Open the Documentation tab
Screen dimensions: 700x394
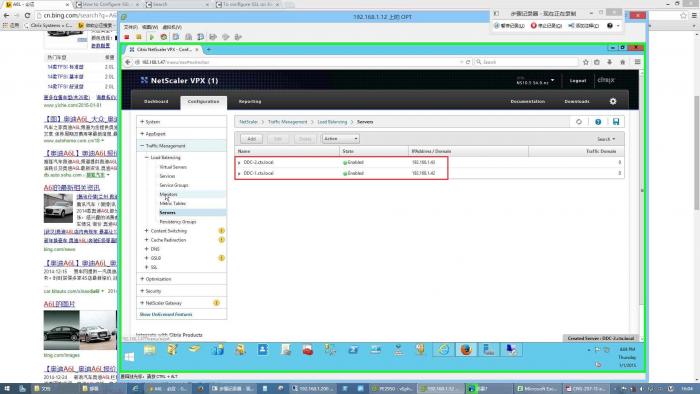(x=528, y=102)
